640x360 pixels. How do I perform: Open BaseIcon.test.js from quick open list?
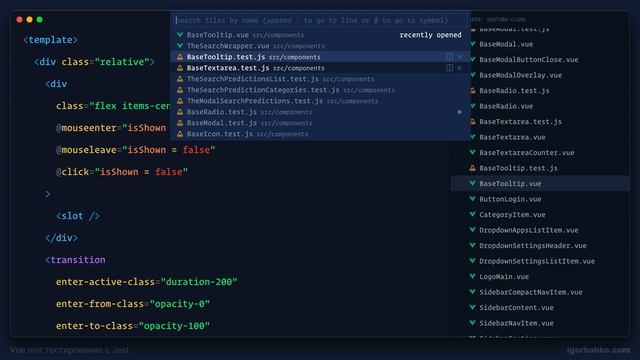pyautogui.click(x=320, y=134)
